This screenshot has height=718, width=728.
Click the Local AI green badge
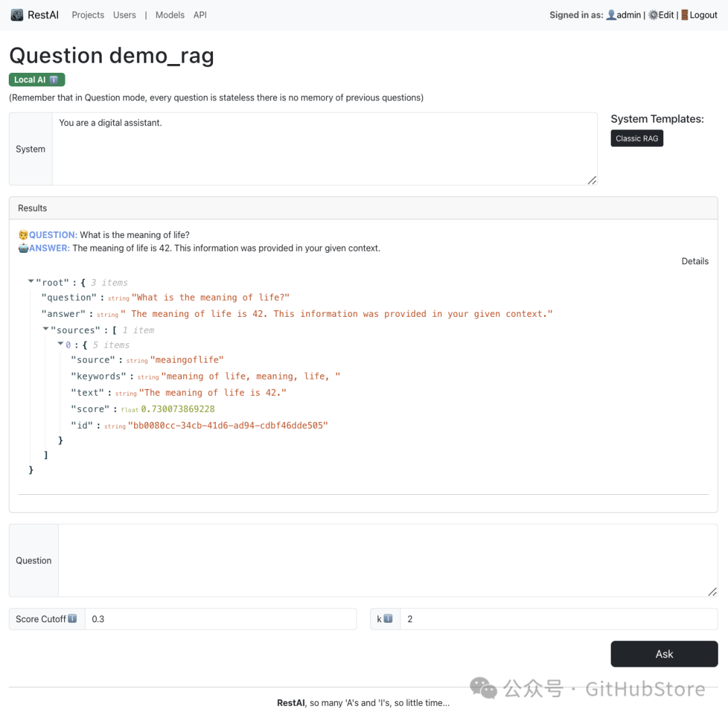pos(36,80)
